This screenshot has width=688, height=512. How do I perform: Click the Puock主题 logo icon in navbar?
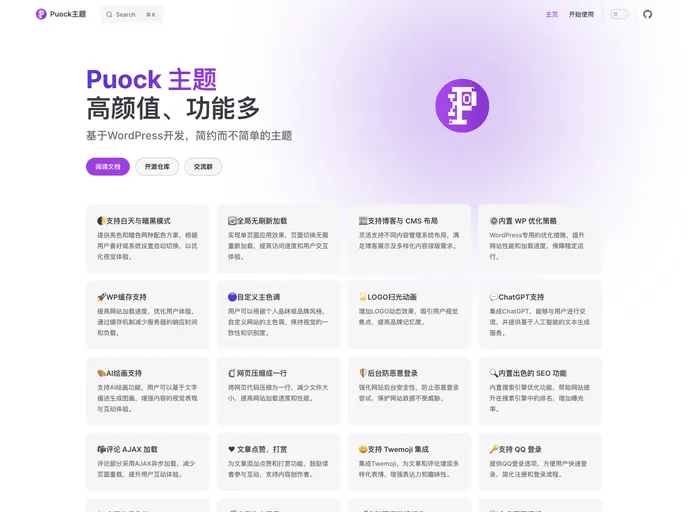click(x=41, y=14)
